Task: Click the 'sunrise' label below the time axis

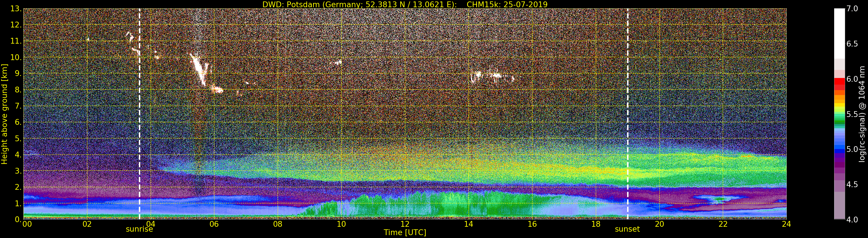Action: tap(139, 229)
